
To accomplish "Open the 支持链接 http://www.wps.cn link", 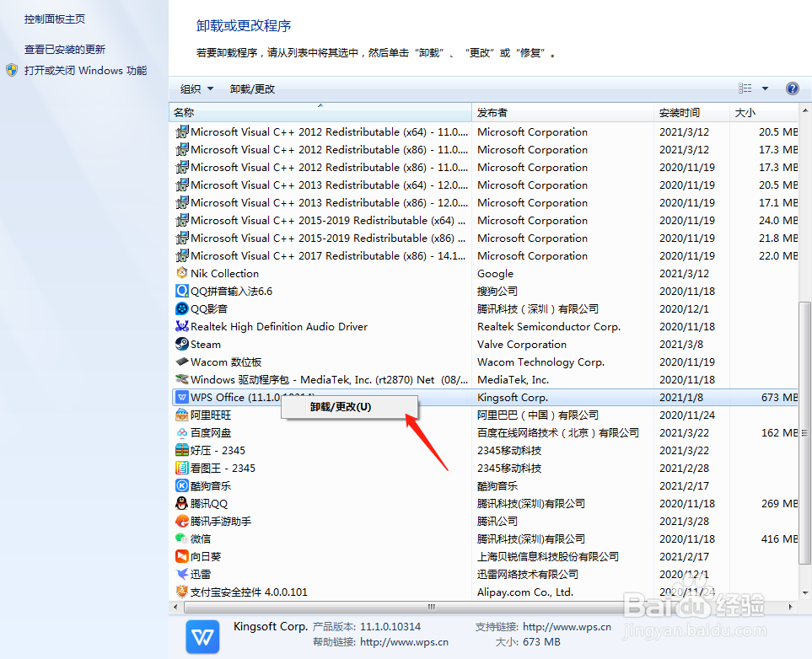I will click(567, 627).
